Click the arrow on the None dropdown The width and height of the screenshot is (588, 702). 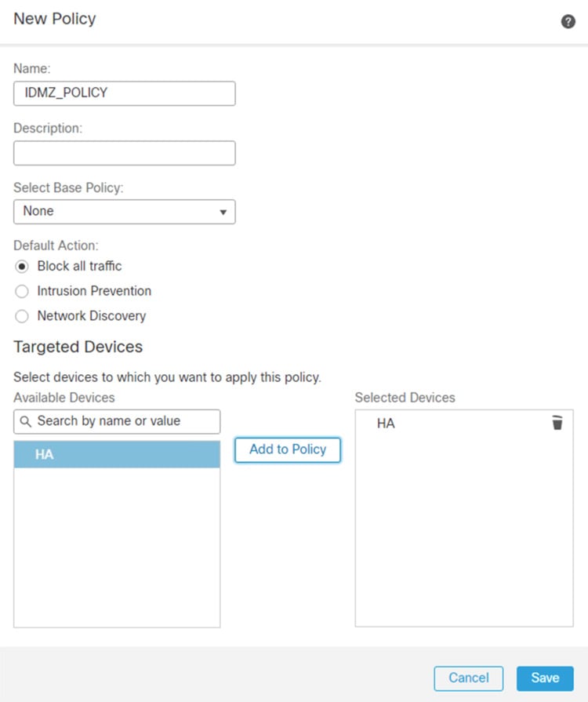click(x=223, y=213)
